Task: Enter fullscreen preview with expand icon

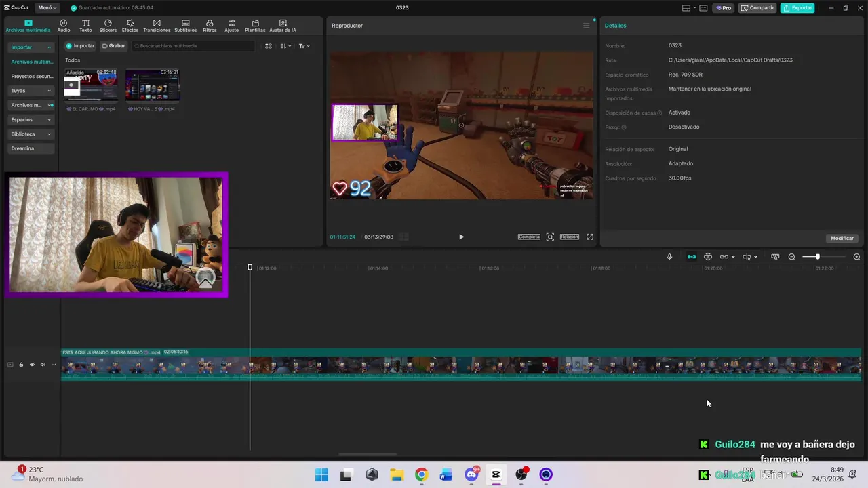Action: pos(590,237)
